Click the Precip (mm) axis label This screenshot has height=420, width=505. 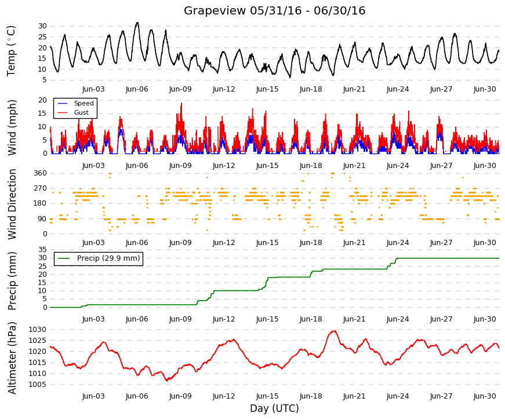(12, 281)
